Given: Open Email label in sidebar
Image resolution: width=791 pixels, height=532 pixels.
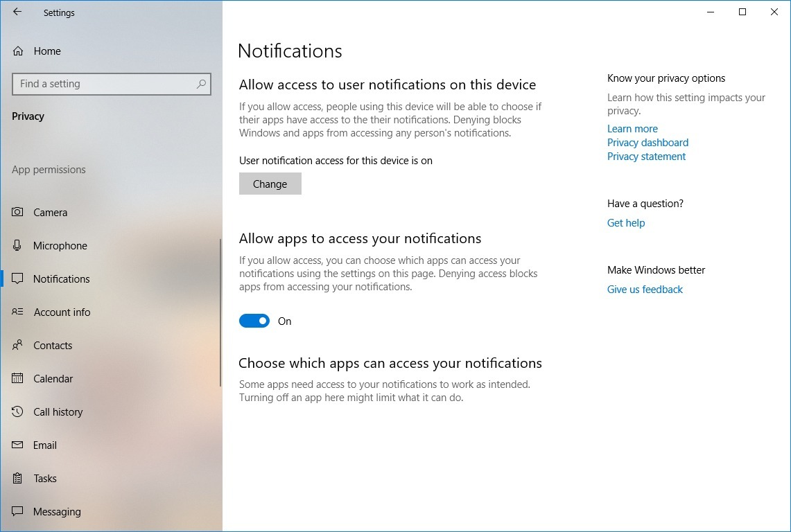Looking at the screenshot, I should (x=45, y=445).
